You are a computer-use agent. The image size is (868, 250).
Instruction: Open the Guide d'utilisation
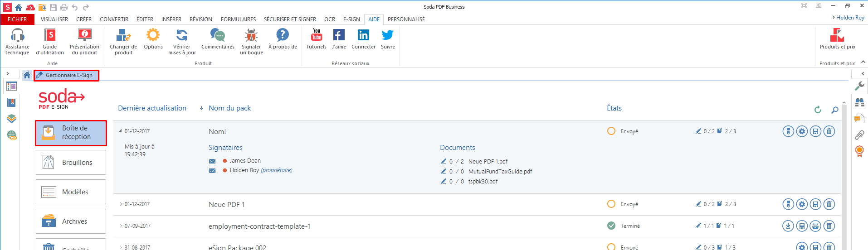point(50,41)
